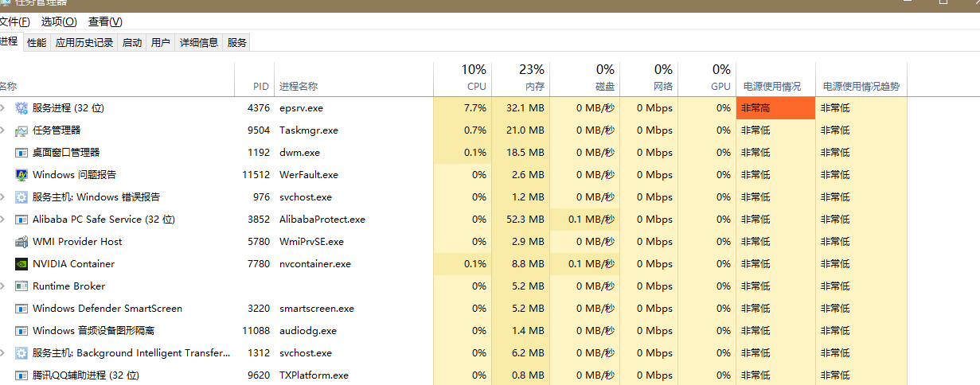Click the 52.3 MB memory cell

pos(521,220)
